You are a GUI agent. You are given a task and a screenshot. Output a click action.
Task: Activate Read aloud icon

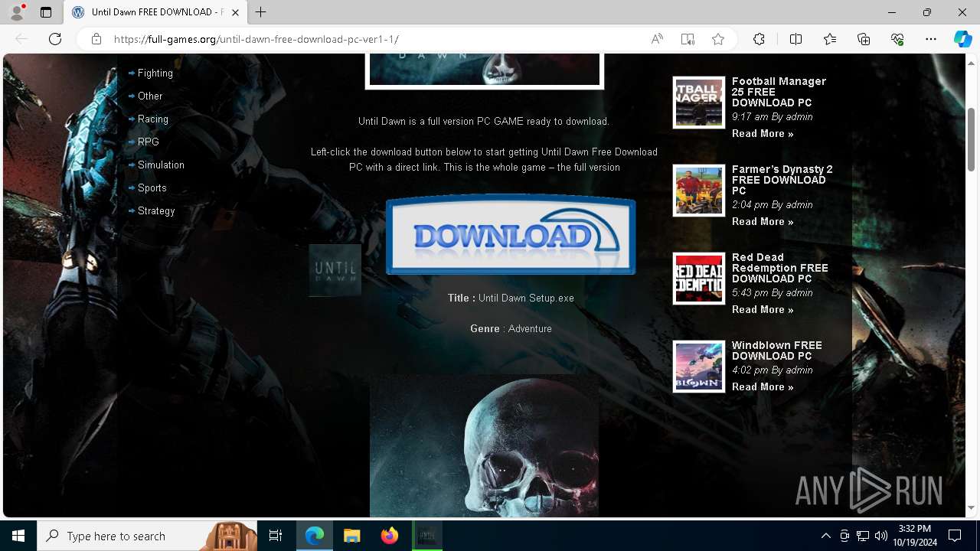657,39
